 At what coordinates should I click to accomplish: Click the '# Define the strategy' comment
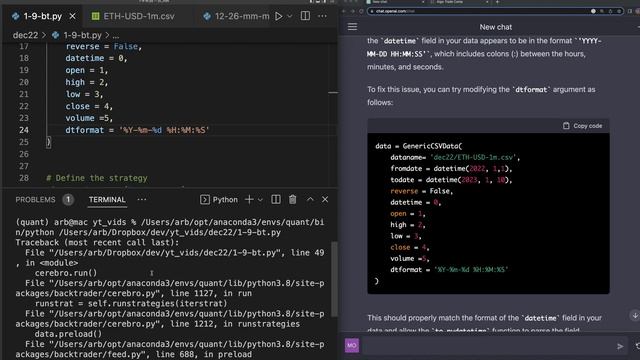[x=96, y=178]
